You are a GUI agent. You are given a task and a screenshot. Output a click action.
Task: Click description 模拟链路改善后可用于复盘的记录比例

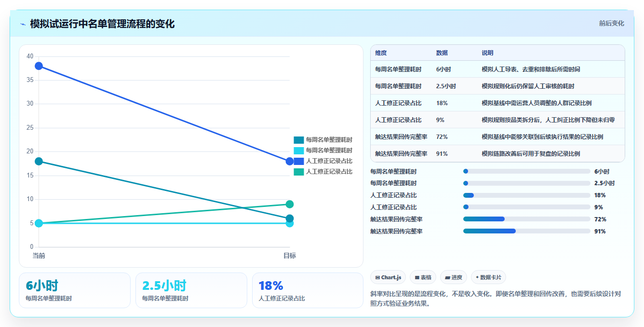[531, 154]
